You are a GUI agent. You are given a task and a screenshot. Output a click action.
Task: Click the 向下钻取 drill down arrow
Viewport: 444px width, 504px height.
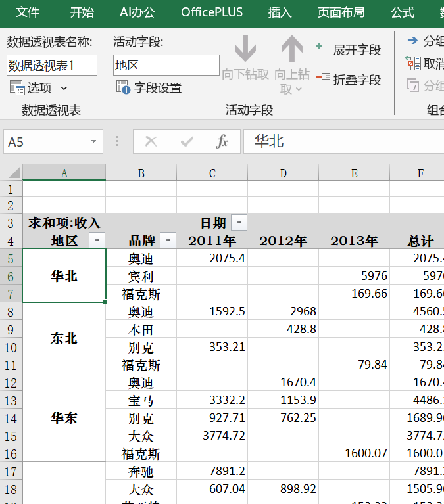click(245, 48)
